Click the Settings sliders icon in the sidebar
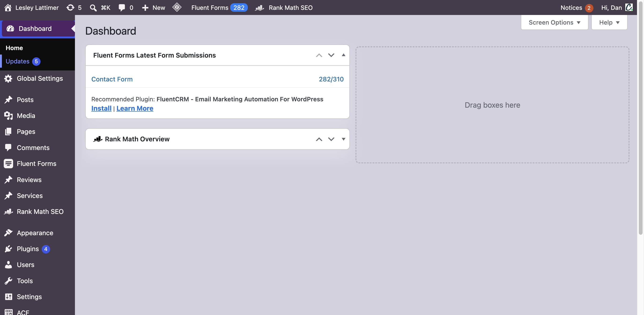This screenshot has width=644, height=315. click(x=8, y=297)
